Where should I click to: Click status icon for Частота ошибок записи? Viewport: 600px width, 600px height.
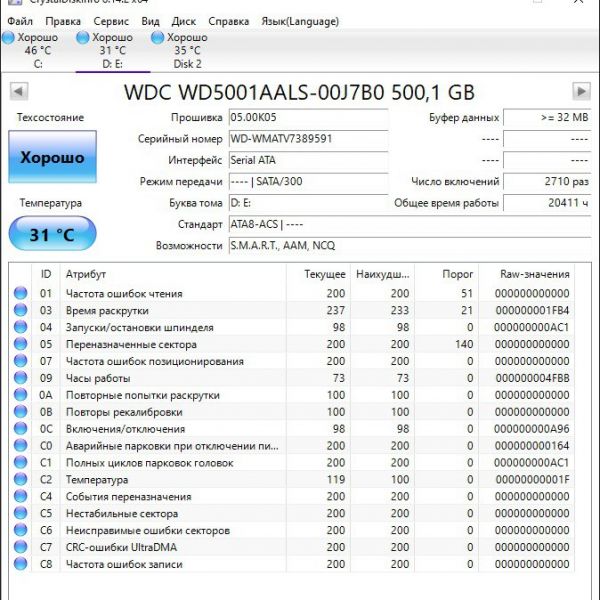tap(20, 564)
